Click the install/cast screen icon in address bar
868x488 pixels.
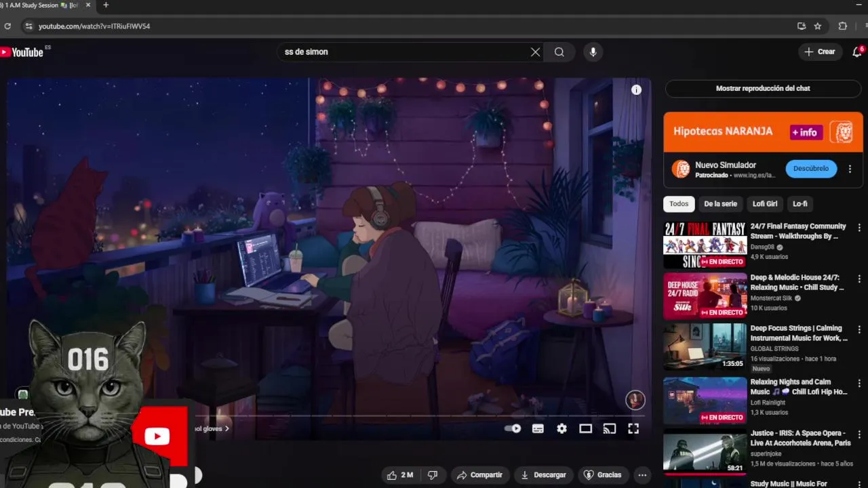click(x=802, y=26)
